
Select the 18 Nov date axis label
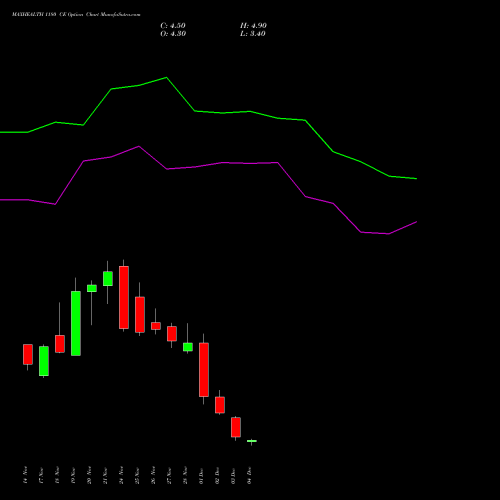(57, 475)
